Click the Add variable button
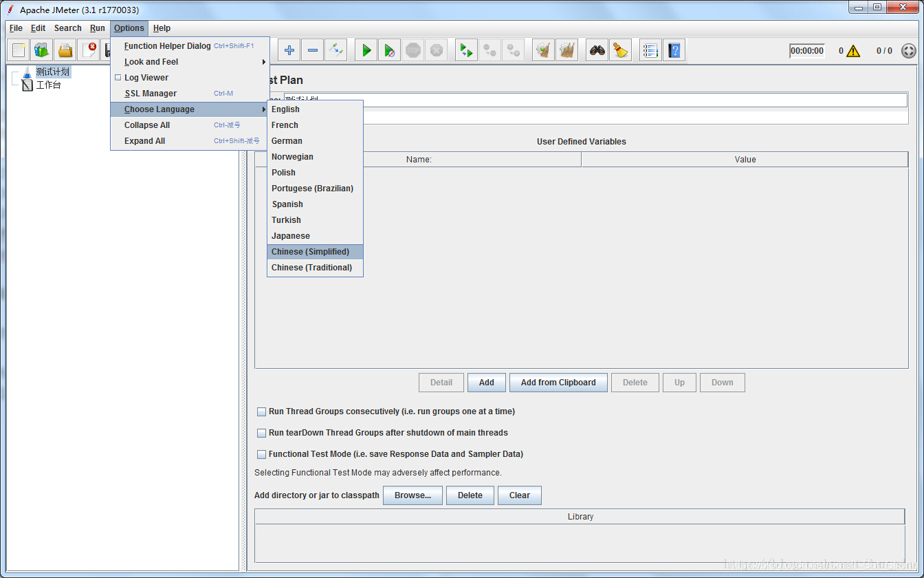This screenshot has height=578, width=924. (487, 383)
